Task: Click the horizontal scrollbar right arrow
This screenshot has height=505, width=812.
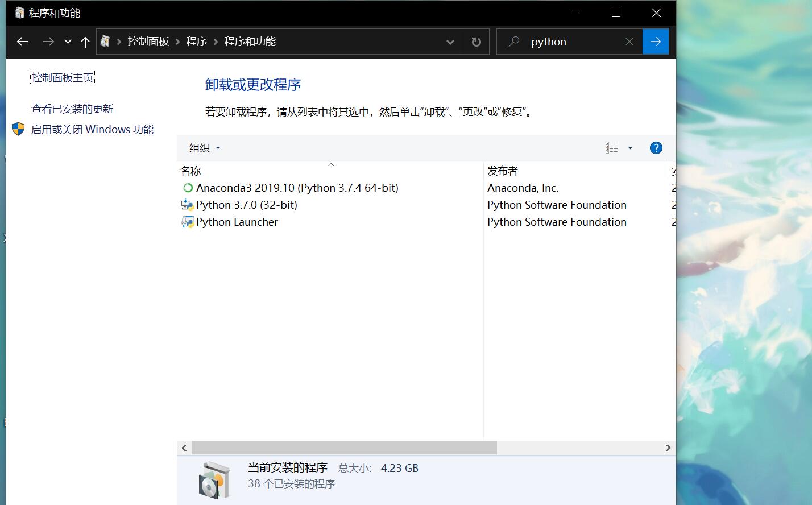Action: (669, 448)
